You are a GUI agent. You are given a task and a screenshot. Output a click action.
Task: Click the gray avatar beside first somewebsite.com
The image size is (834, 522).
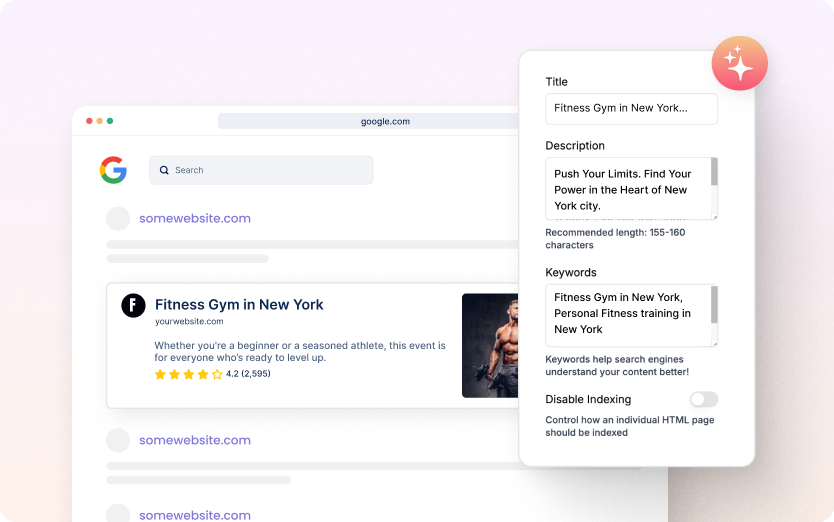[118, 218]
